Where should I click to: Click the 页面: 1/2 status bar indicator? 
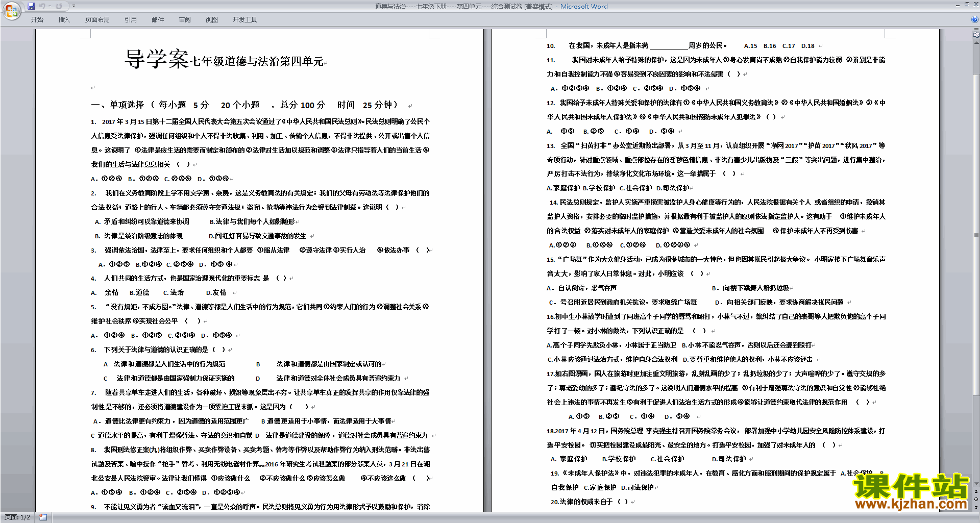pos(17,517)
